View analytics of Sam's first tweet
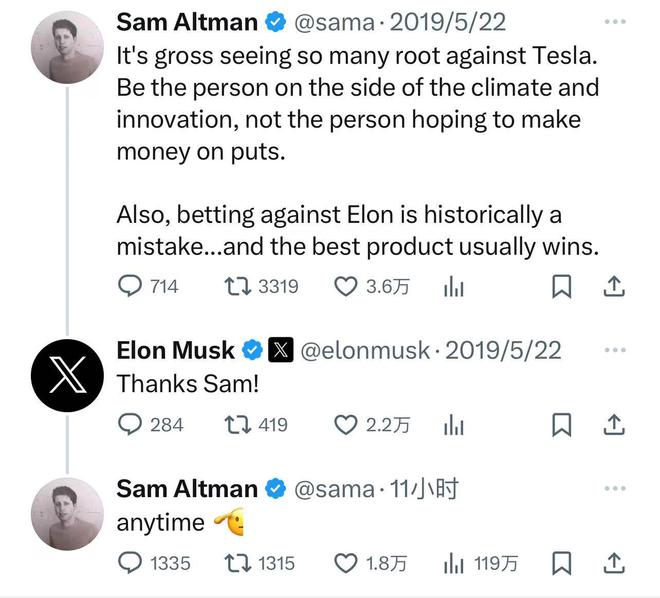The image size is (660, 598). point(454,287)
